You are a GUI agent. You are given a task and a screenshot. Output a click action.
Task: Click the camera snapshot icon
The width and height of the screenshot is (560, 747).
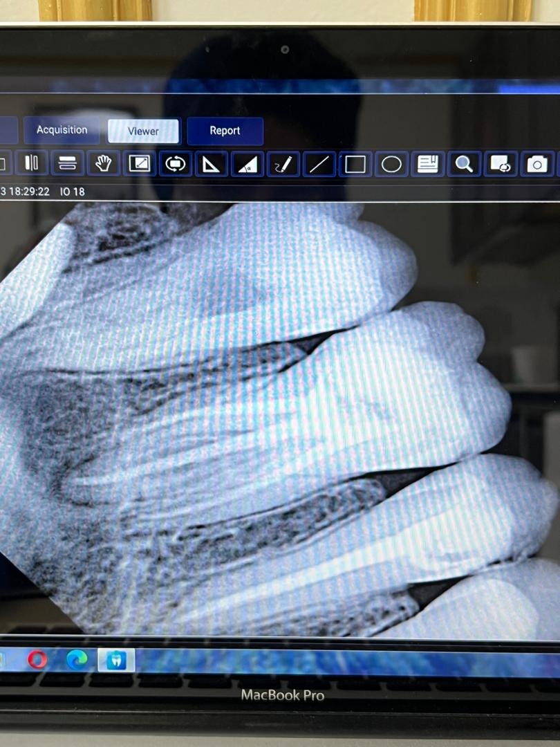[x=536, y=164]
